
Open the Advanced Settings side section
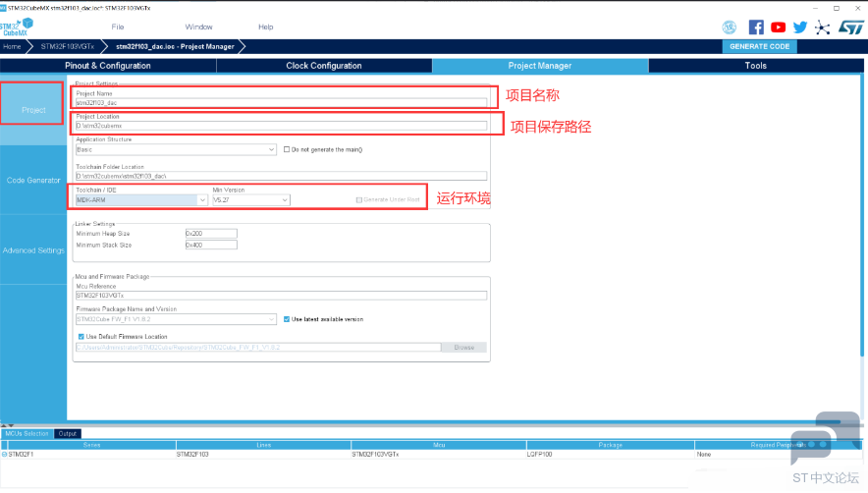(x=33, y=250)
